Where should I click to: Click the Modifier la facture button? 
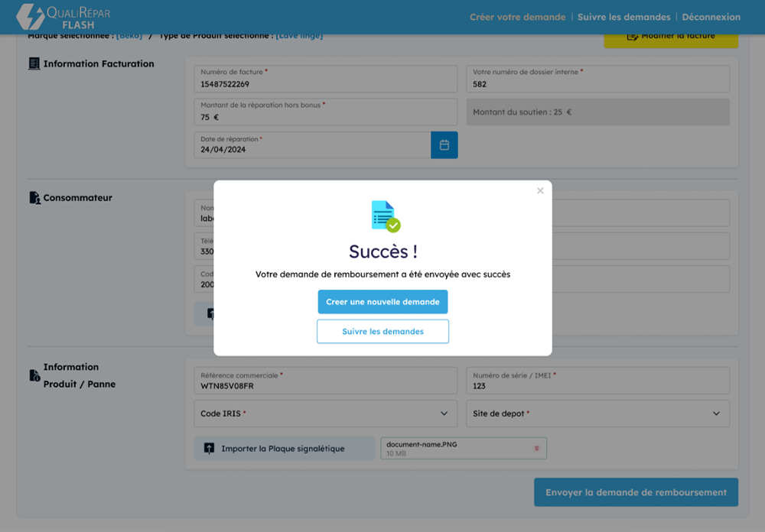671,37
